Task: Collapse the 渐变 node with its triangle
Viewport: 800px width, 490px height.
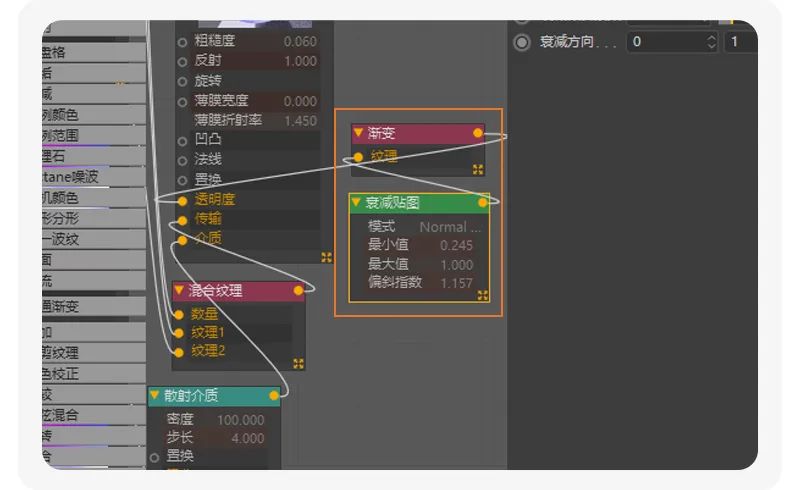Action: click(358, 133)
